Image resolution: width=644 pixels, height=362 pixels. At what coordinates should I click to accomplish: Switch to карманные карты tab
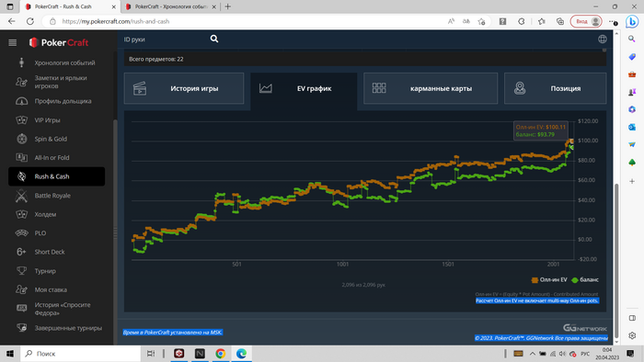tap(431, 88)
